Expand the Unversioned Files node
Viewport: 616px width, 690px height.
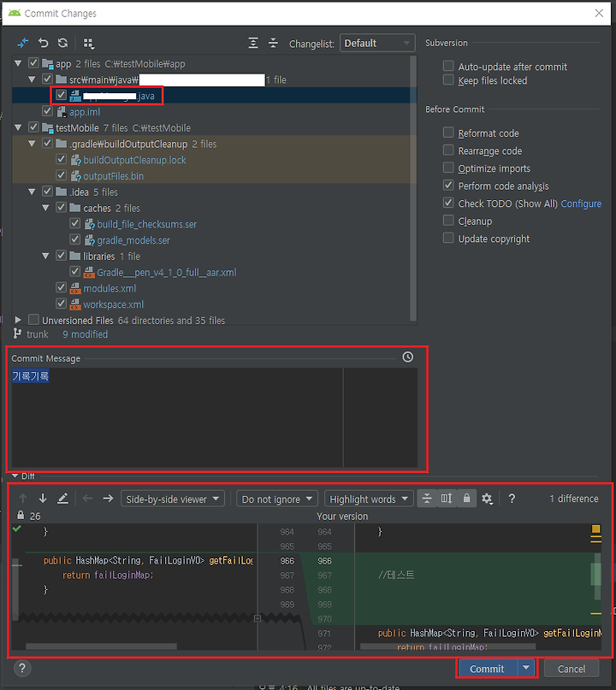18,320
